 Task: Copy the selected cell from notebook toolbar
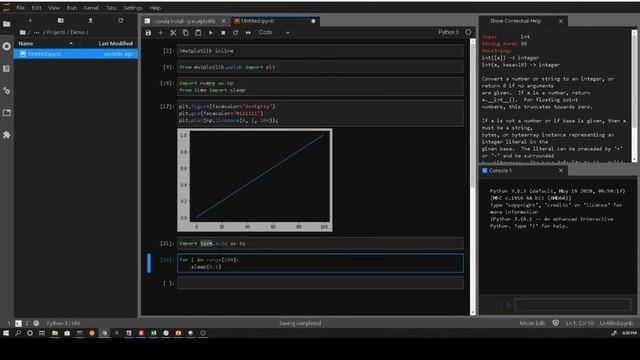[x=185, y=33]
